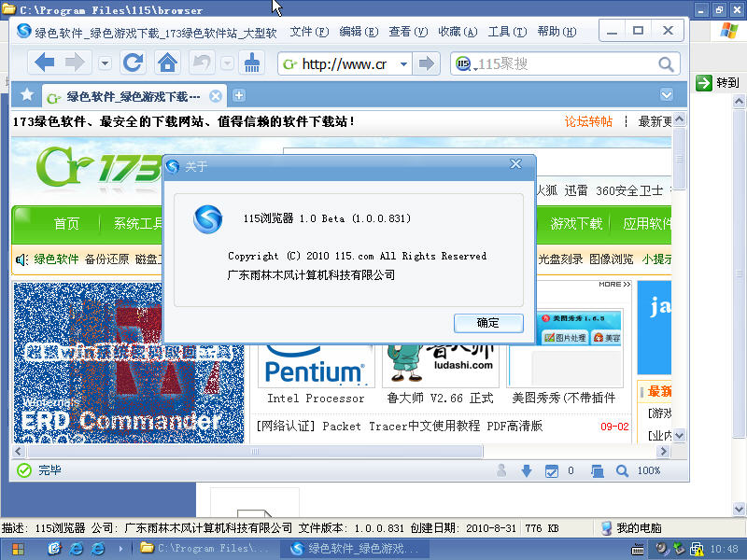The image size is (747, 560).
Task: Open the 文件(F) menu
Action: tap(309, 32)
